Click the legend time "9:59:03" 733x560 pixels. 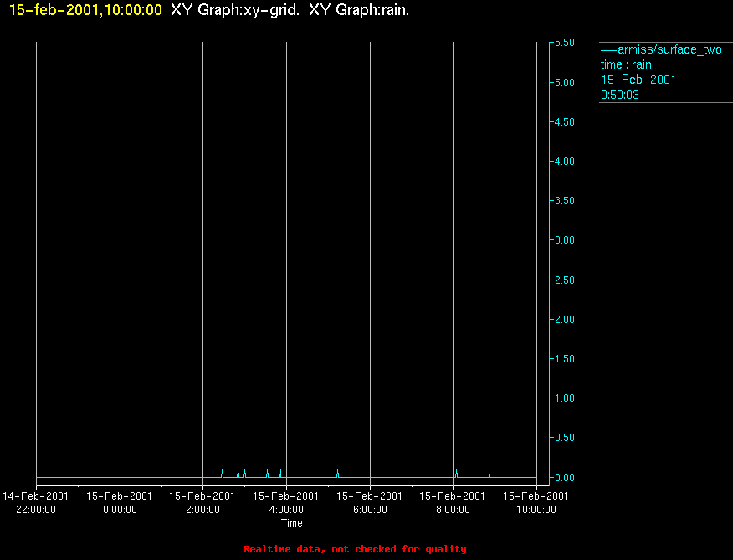pyautogui.click(x=620, y=95)
